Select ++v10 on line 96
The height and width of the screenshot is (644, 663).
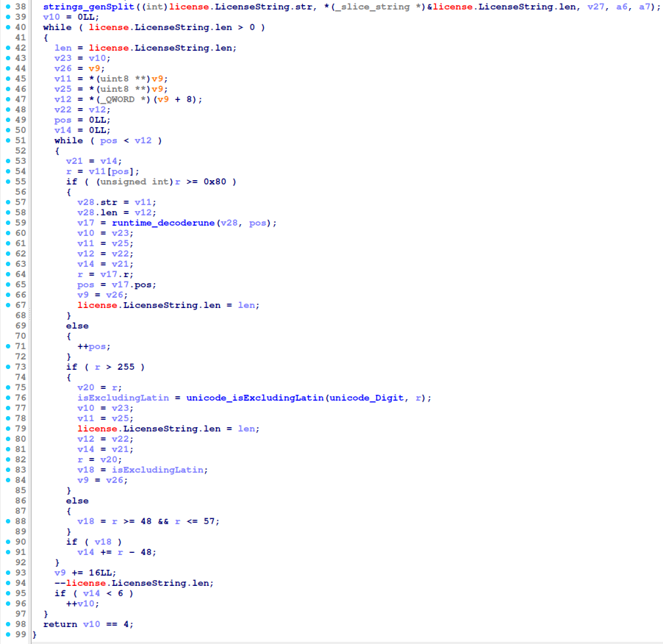pos(80,604)
